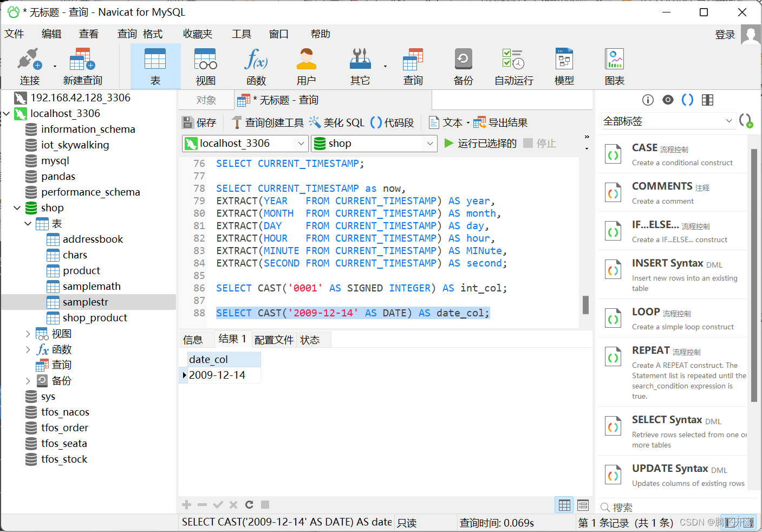Expand the 函数 node in shop

point(28,349)
